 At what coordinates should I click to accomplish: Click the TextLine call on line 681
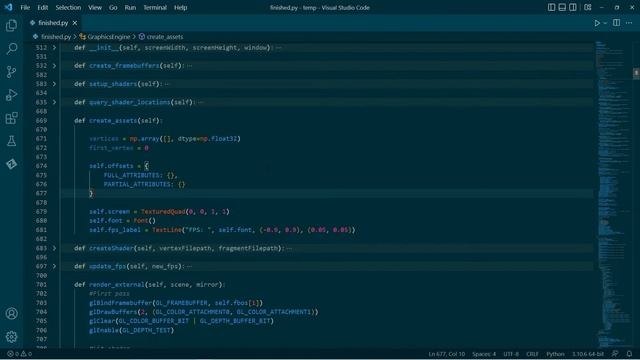coord(167,230)
